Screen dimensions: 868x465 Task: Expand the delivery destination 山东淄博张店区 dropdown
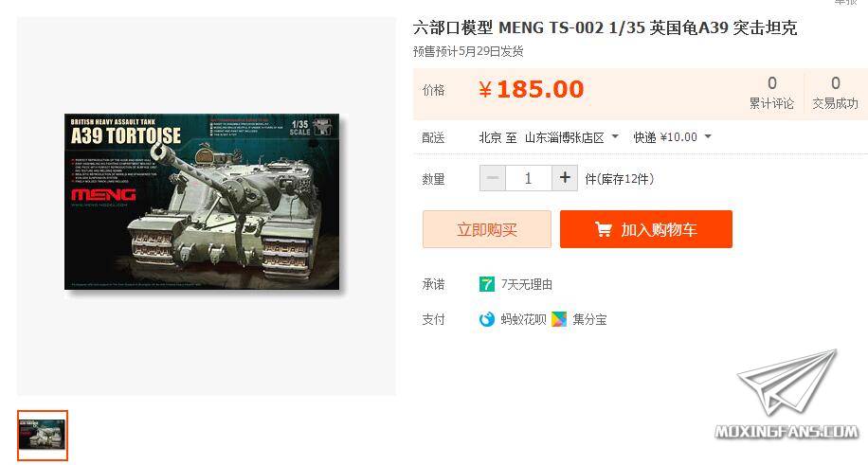click(571, 137)
